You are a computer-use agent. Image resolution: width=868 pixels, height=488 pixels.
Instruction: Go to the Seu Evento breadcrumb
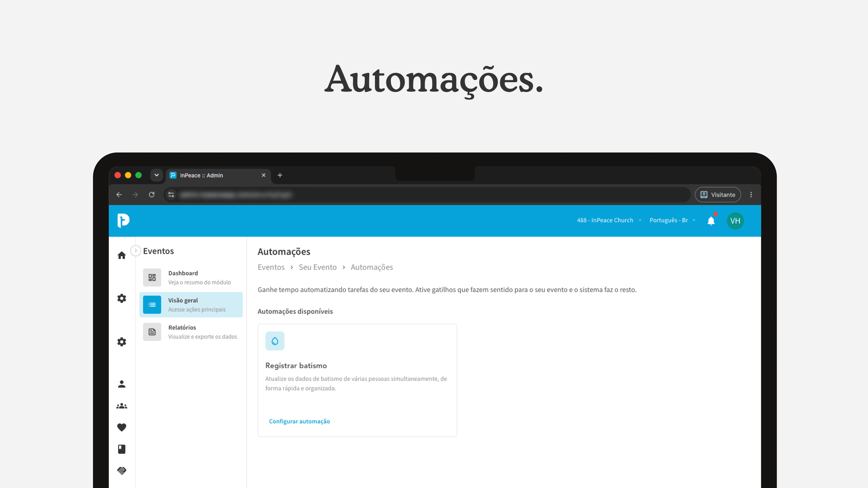point(317,267)
